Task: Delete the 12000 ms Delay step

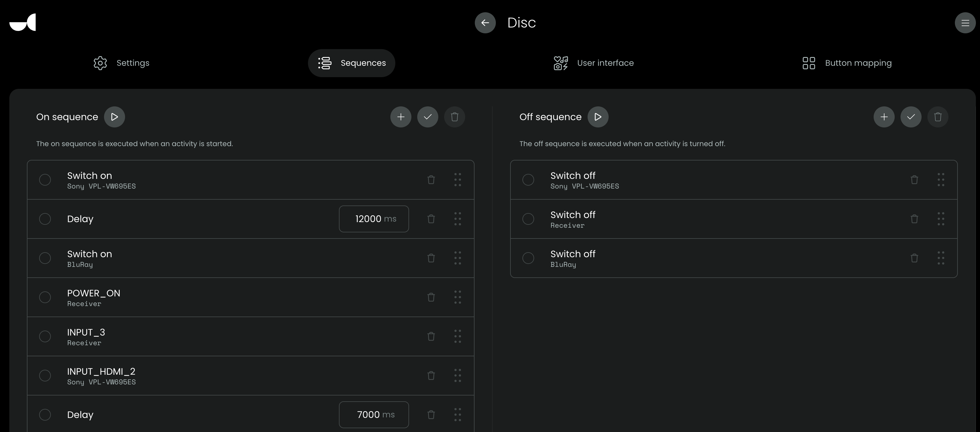Action: click(x=431, y=219)
